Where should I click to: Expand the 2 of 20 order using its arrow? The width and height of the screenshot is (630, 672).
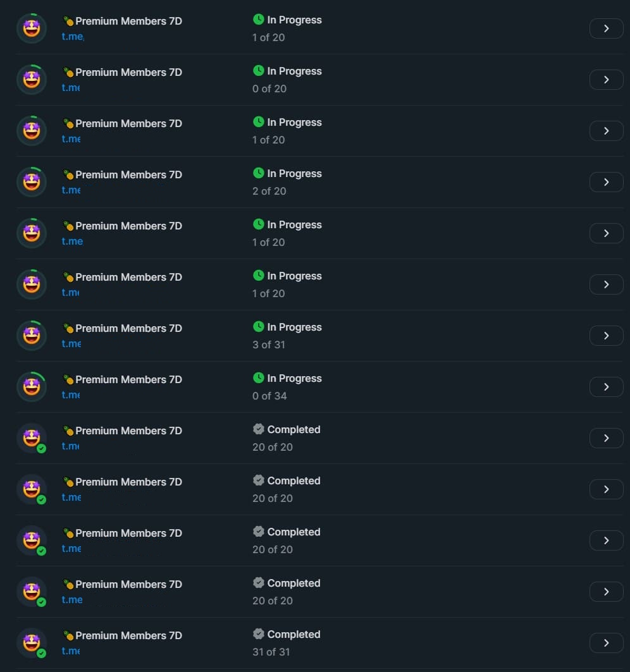[606, 182]
